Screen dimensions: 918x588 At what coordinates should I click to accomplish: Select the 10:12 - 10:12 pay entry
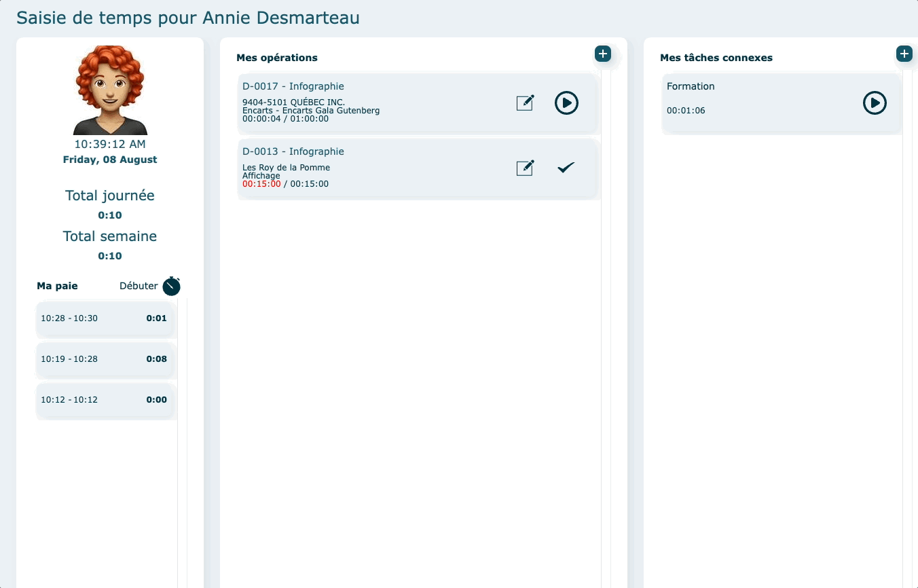pos(105,400)
